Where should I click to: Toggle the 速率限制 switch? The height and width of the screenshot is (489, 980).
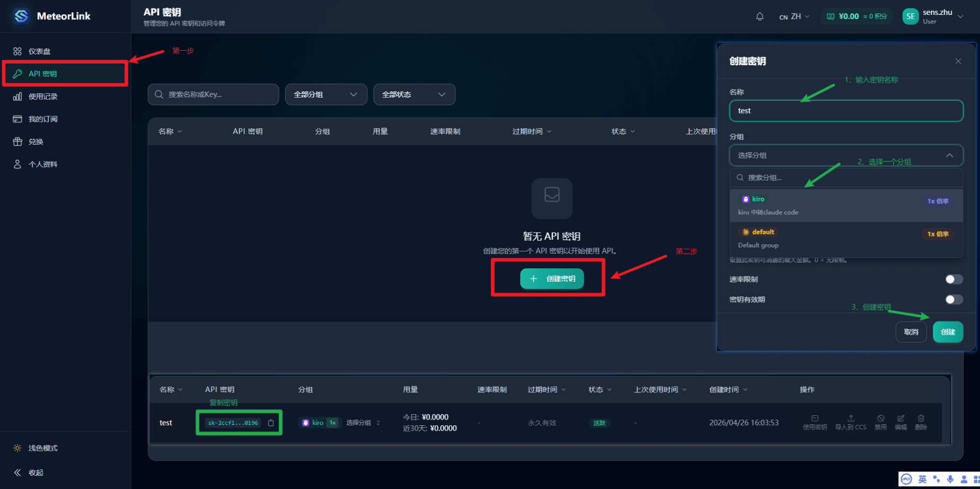tap(954, 280)
